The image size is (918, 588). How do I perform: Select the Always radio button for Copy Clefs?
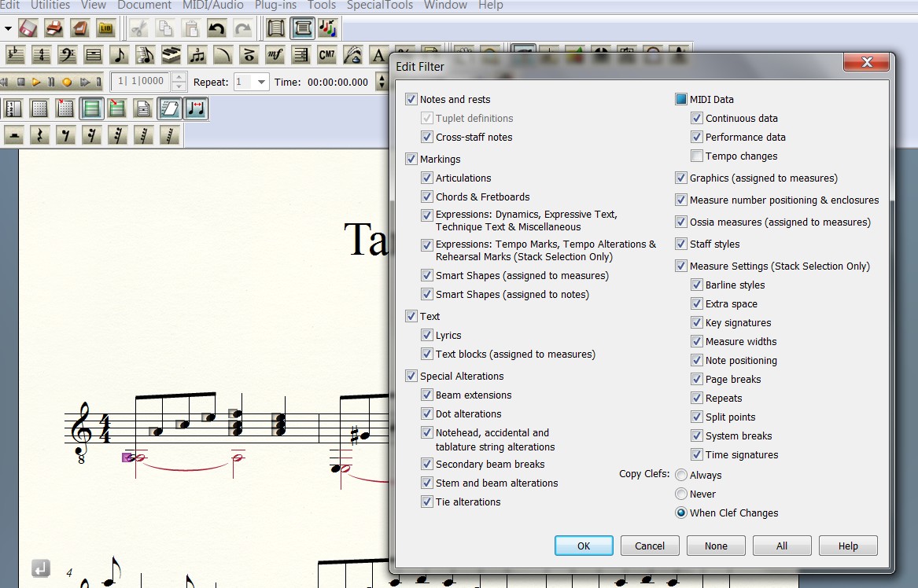pyautogui.click(x=681, y=476)
